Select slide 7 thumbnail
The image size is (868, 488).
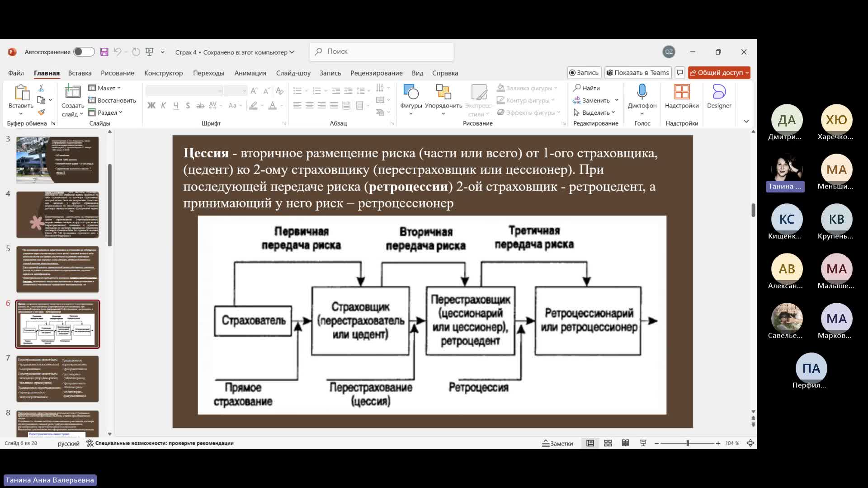pos(57,379)
